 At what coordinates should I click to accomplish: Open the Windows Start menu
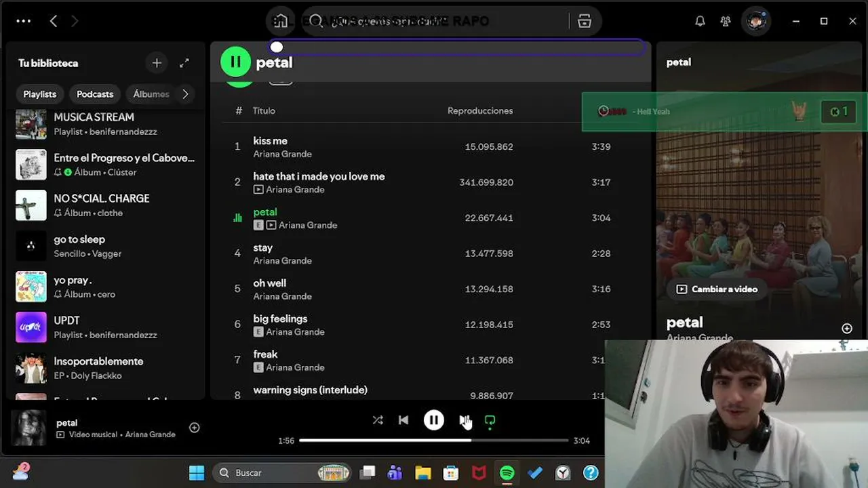197,472
